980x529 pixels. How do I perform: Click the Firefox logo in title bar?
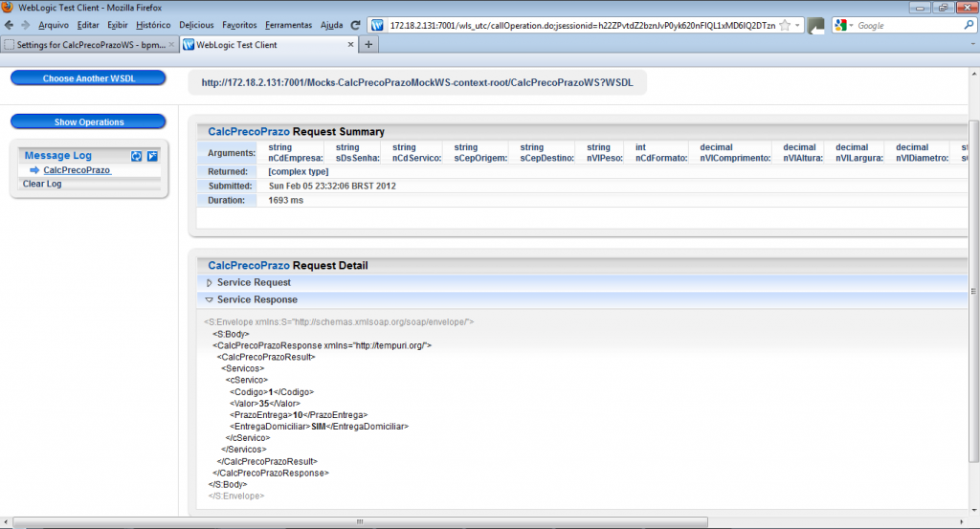[7, 7]
